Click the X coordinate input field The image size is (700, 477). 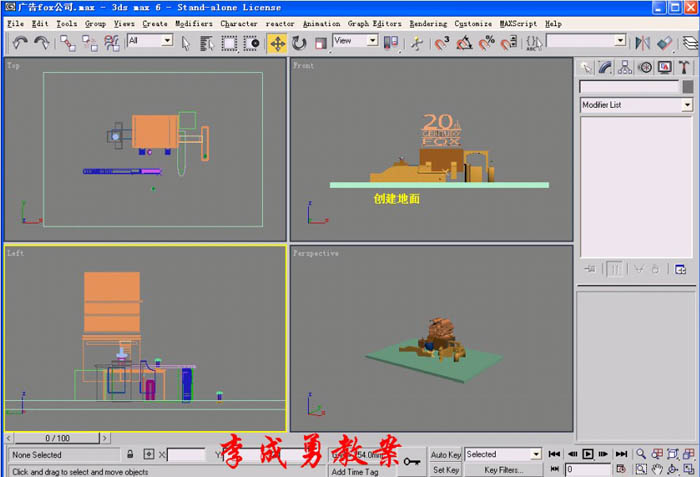click(186, 455)
